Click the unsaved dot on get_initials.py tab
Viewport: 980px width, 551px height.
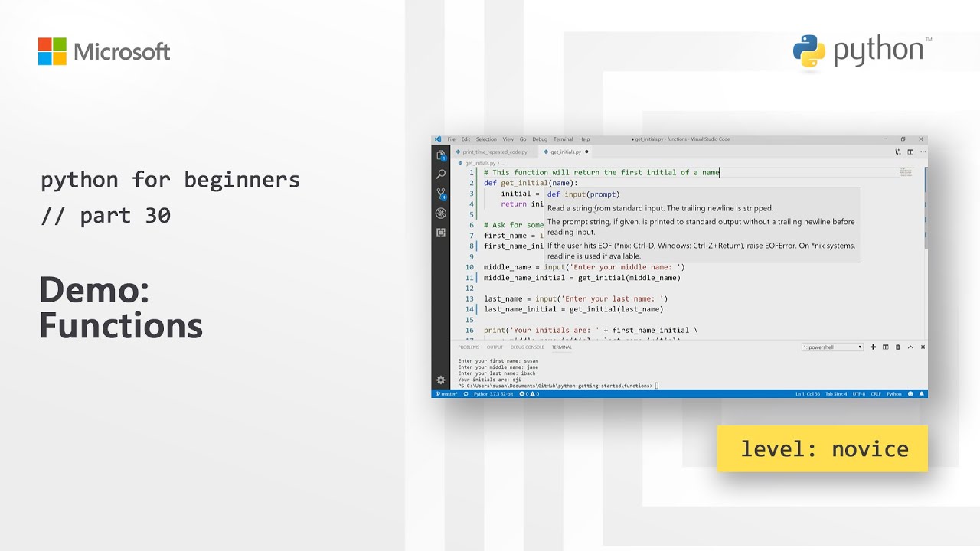tap(586, 152)
